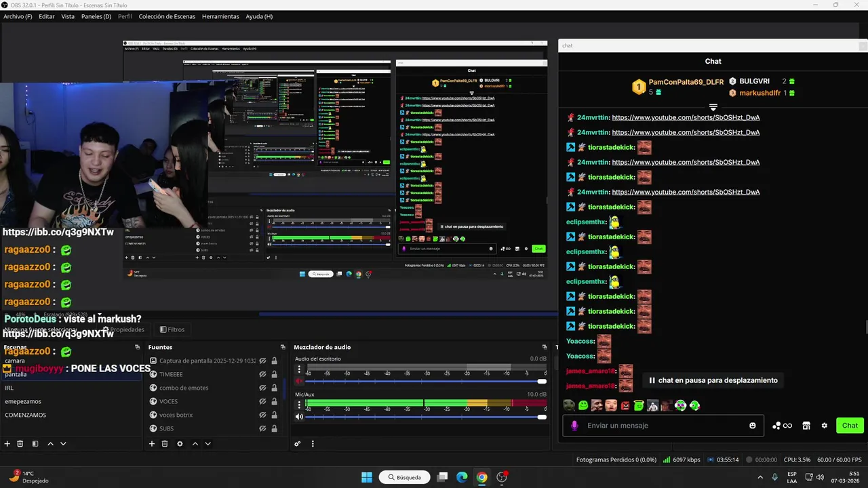Viewport: 868px width, 488px height.
Task: Click the Windows Búsqueda search box
Action: [x=405, y=477]
